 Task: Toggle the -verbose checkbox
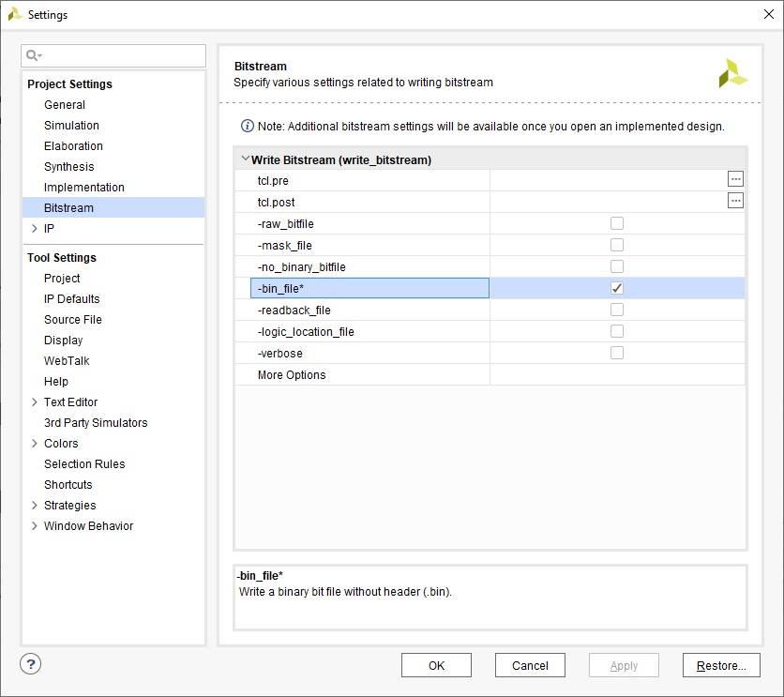point(617,353)
